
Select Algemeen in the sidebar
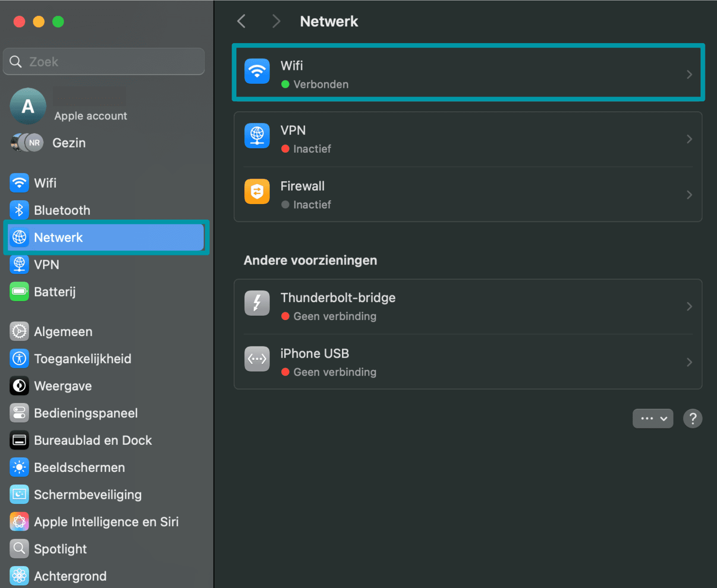[63, 331]
